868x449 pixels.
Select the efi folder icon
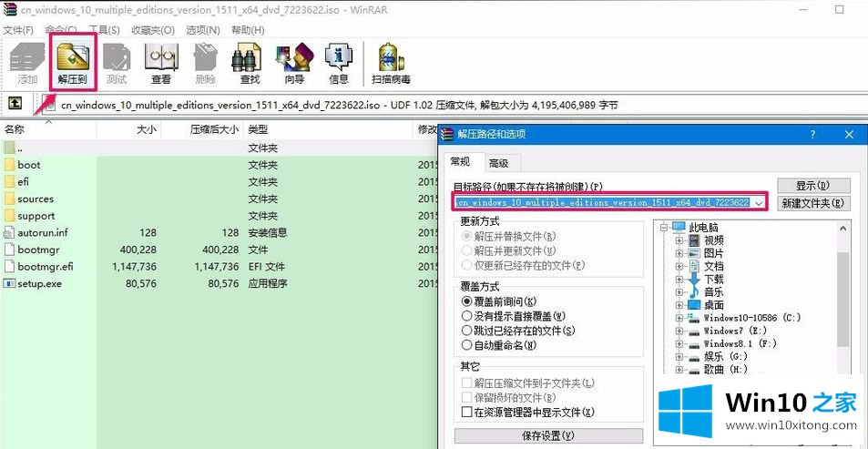(9, 181)
